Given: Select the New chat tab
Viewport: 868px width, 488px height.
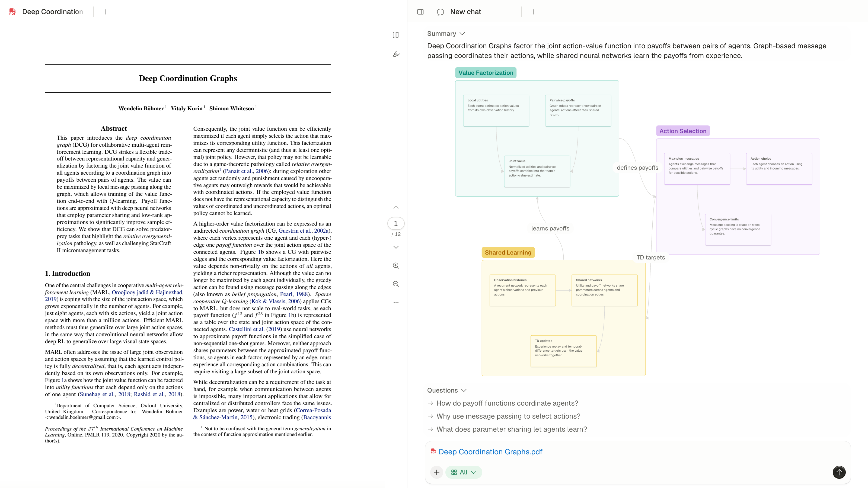Looking at the screenshot, I should click(465, 12).
